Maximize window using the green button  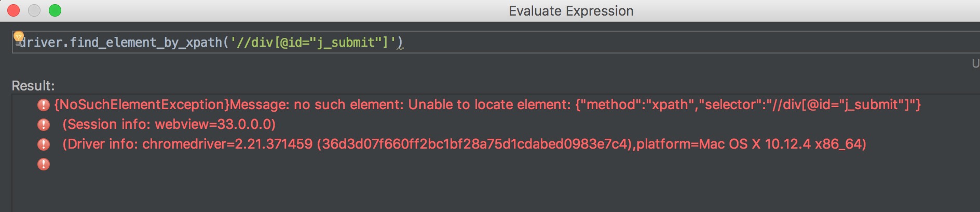55,10
